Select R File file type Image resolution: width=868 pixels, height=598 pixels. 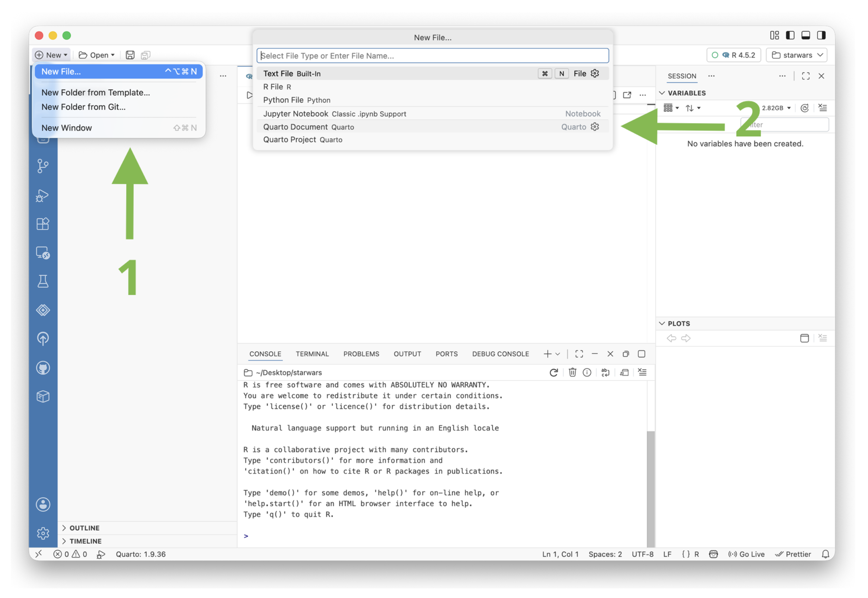click(x=433, y=87)
